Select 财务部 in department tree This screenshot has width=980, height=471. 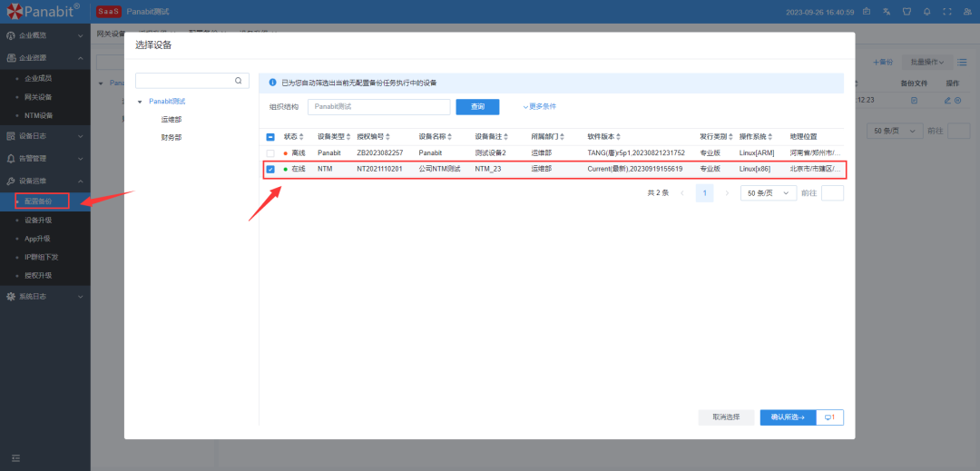[171, 137]
